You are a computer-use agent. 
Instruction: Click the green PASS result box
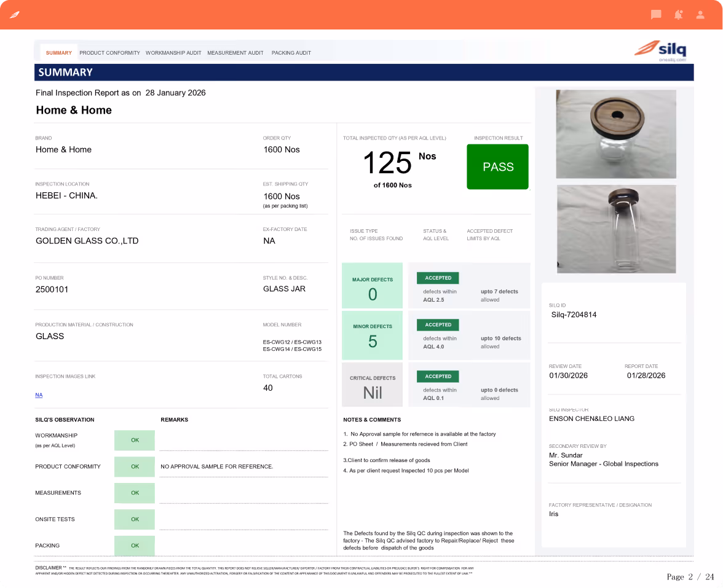497,167
